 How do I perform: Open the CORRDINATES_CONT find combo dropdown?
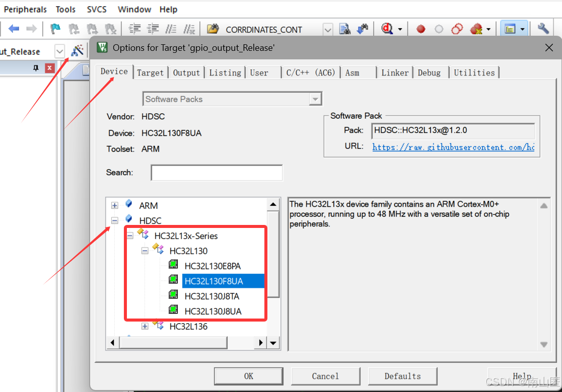pos(328,29)
